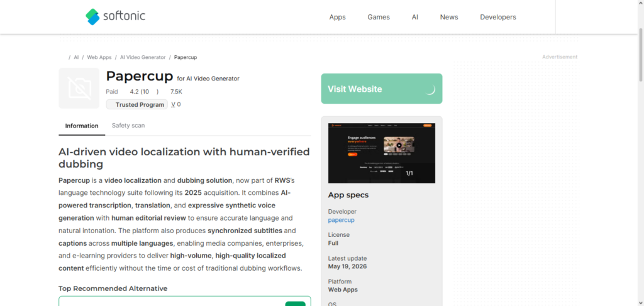Click the 'for AI Video Generator' link
This screenshot has height=306, width=644.
pyautogui.click(x=208, y=79)
